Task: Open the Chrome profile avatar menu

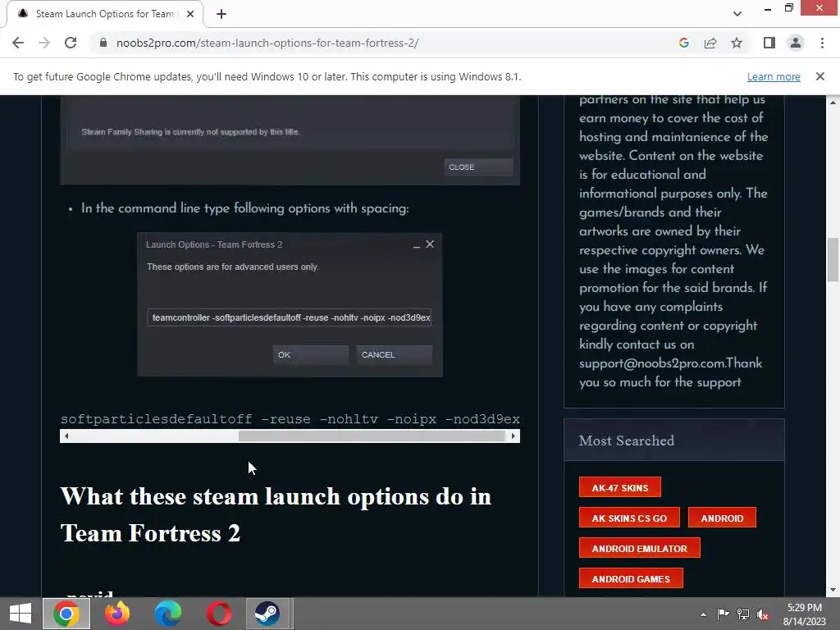Action: tap(796, 43)
